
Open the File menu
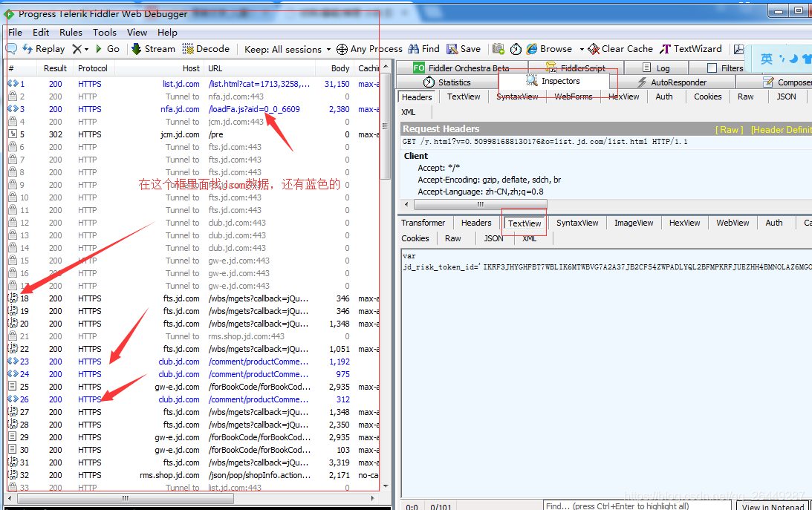click(15, 33)
